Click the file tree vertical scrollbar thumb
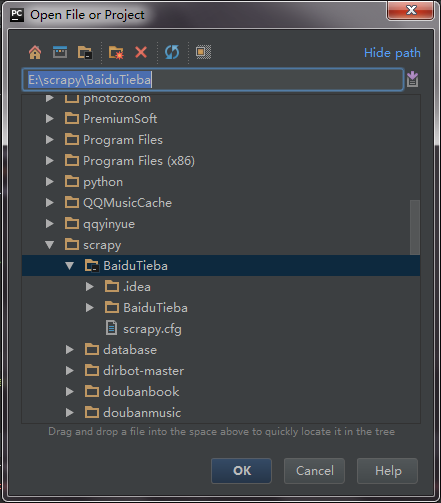 415,227
